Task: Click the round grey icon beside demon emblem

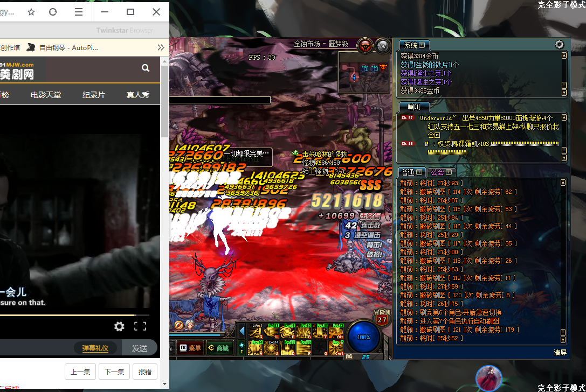Action: pos(382,46)
